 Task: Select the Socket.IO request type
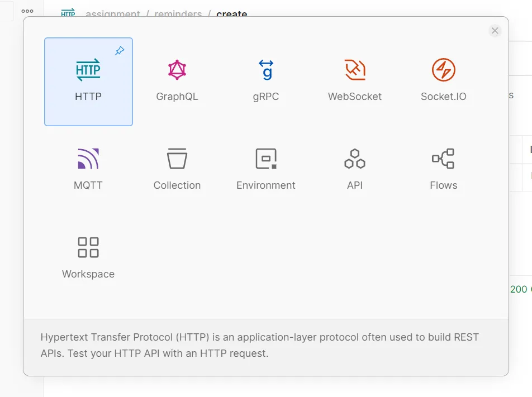(443, 82)
